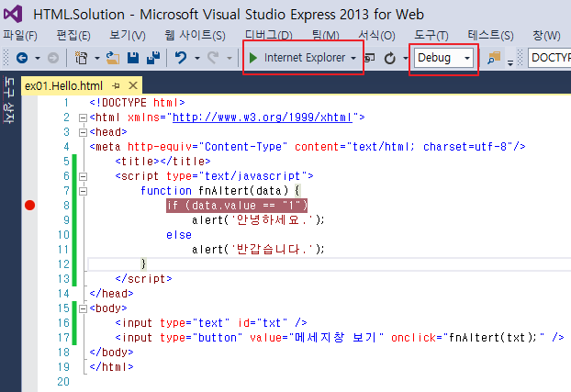Click the input type="text" id="txt" line
Screen dimensions: 571x392
211,323
